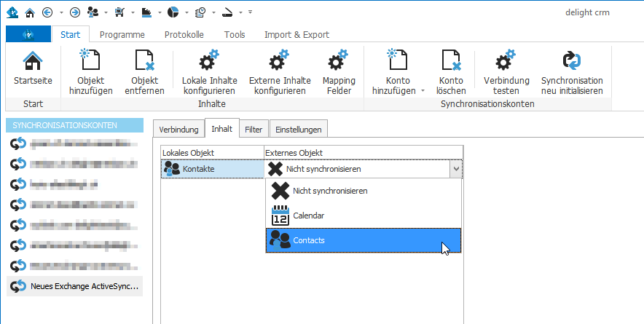
Task: Click Verbindung testen in the ribbon
Action: pyautogui.click(x=506, y=72)
